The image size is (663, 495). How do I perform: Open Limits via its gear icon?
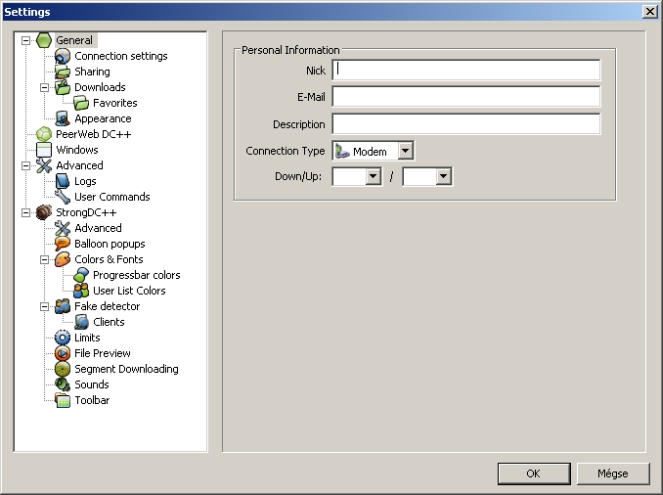click(x=63, y=338)
